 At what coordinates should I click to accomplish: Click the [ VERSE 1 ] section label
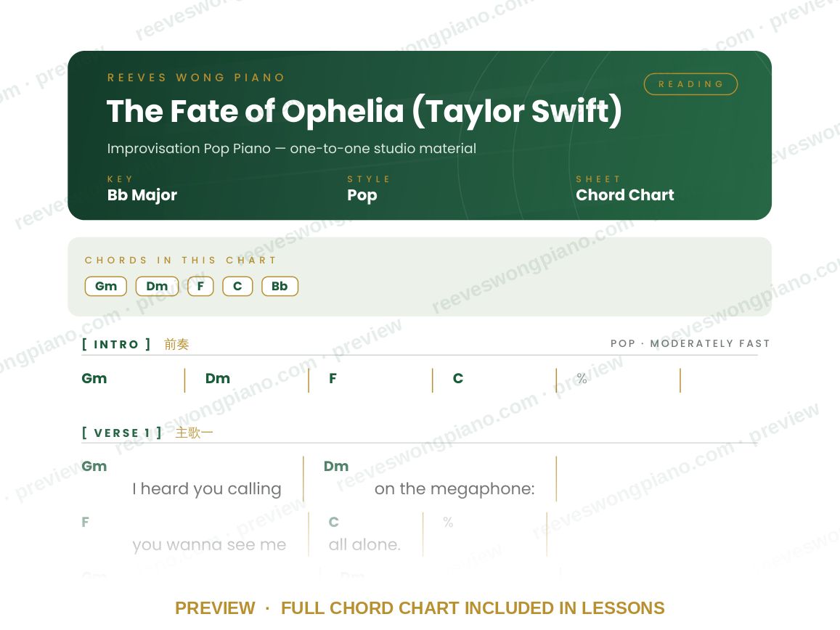coord(121,433)
